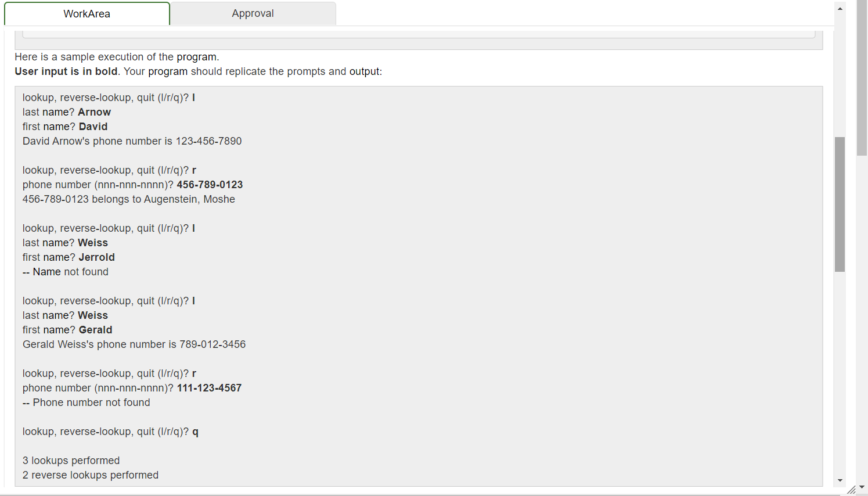Click the upward scroll arrow on right scrollbar
Image resolution: width=868 pixels, height=496 pixels.
(x=840, y=8)
